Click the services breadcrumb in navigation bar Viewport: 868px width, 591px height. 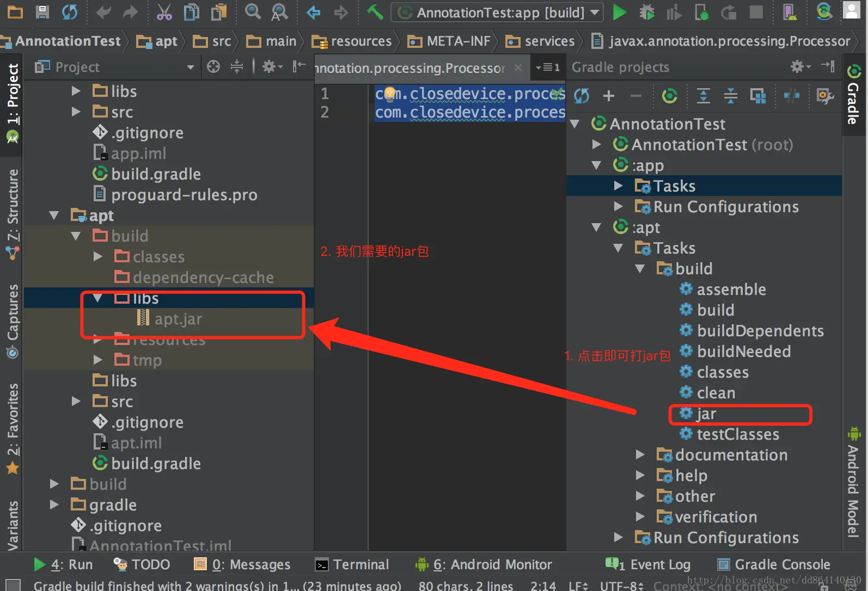[x=540, y=41]
